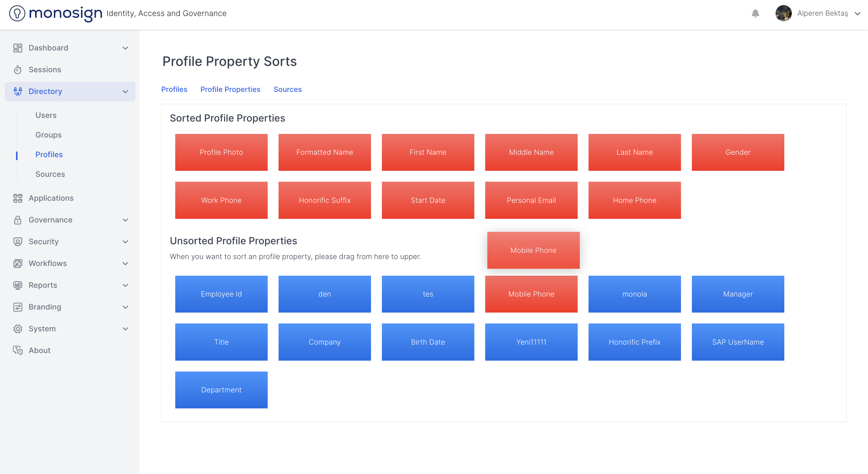Open Users in the Directory submenu

click(x=46, y=115)
